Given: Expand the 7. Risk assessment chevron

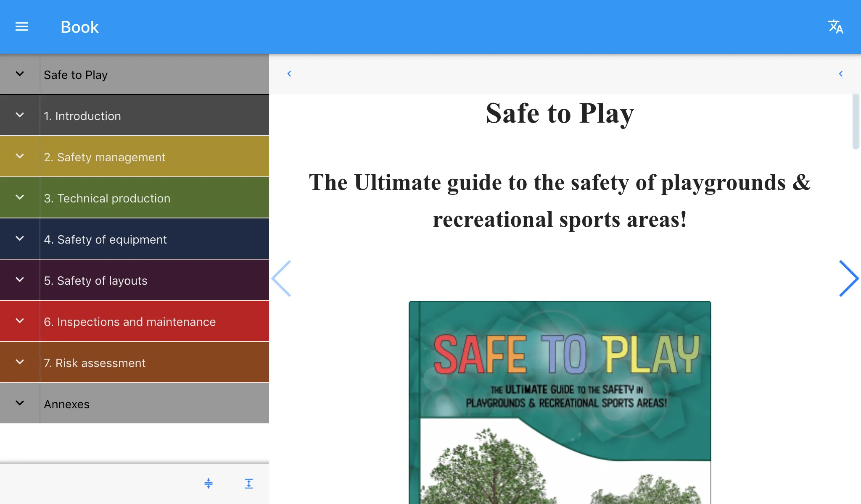Looking at the screenshot, I should [x=20, y=362].
